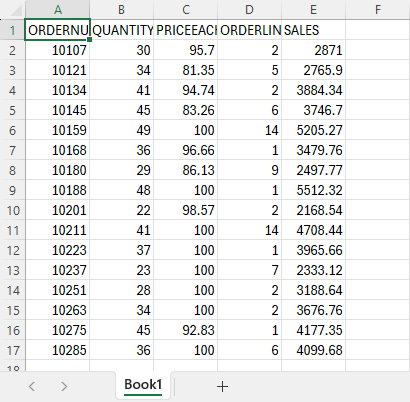Screen dimensions: 410x402
Task: Select sales value 5205.27
Action: point(314,130)
